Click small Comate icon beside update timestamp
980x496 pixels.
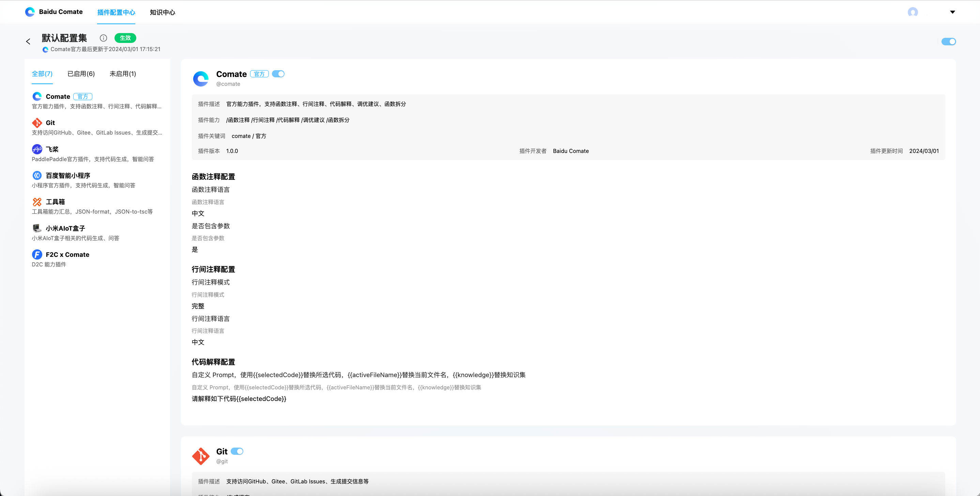(45, 49)
